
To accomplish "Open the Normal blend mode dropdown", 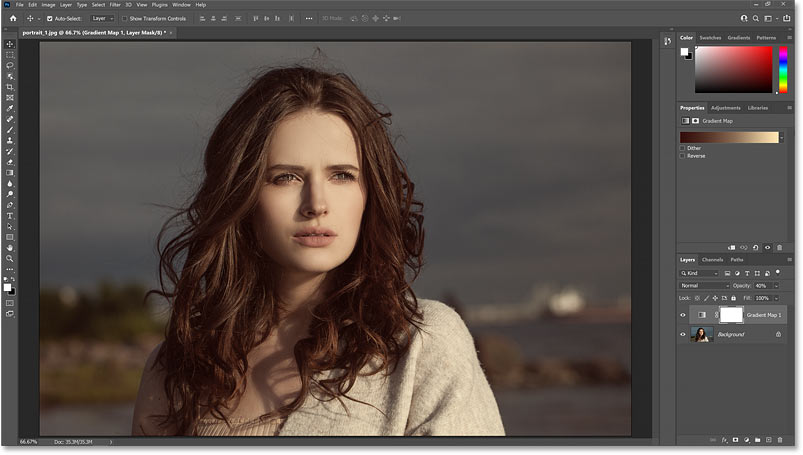I will [x=704, y=286].
